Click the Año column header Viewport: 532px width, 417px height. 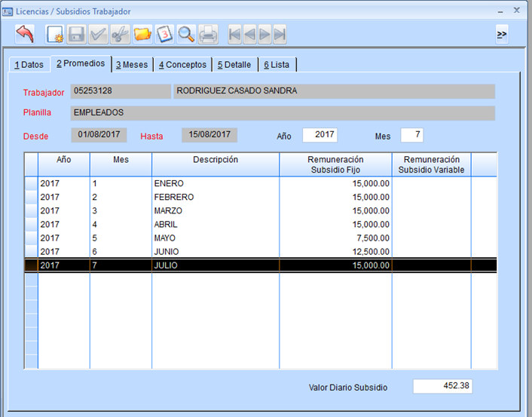tap(64, 164)
